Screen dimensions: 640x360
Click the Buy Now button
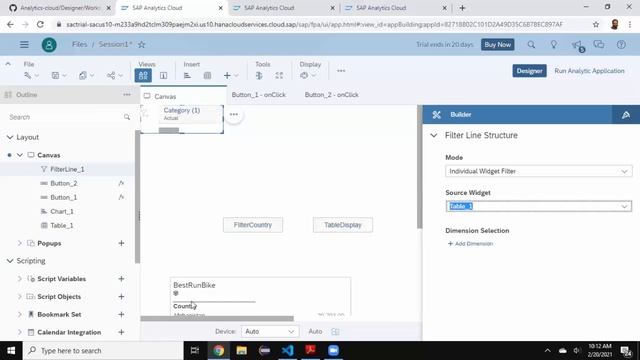pyautogui.click(x=498, y=44)
